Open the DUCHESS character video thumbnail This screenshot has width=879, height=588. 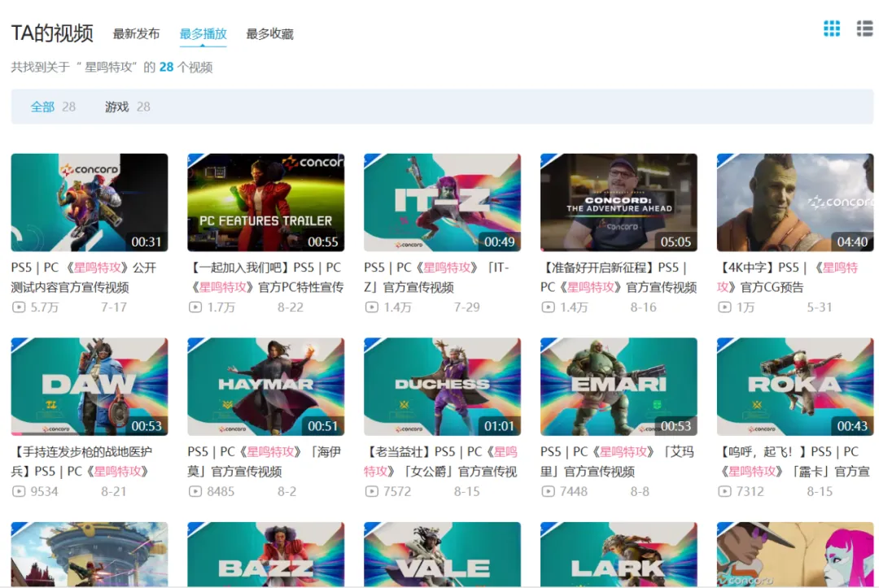442,386
